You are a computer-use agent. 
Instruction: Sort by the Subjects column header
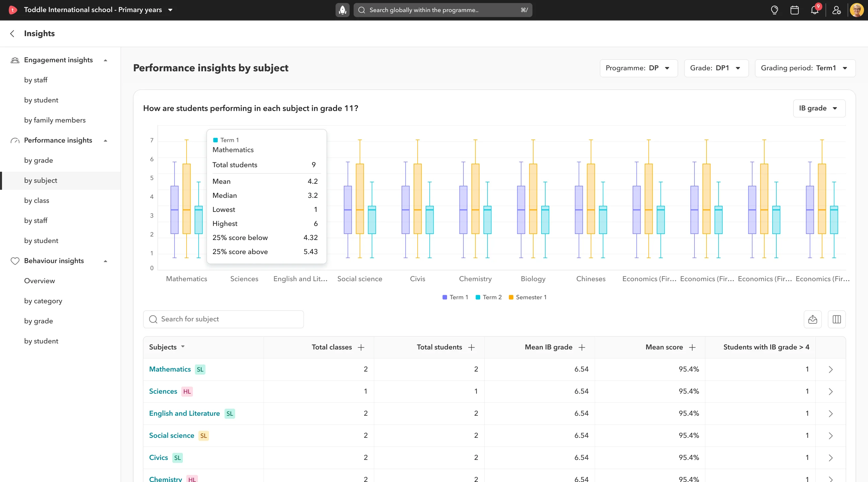pyautogui.click(x=167, y=347)
